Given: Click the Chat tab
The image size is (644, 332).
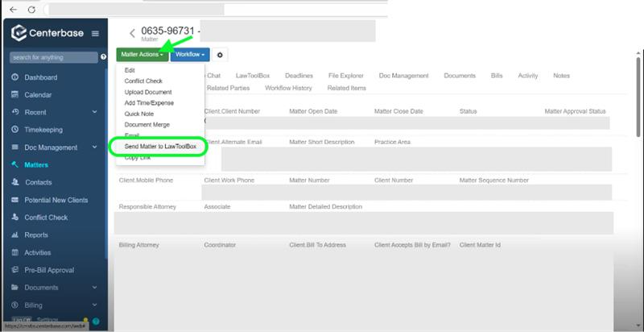Looking at the screenshot, I should click(x=213, y=76).
